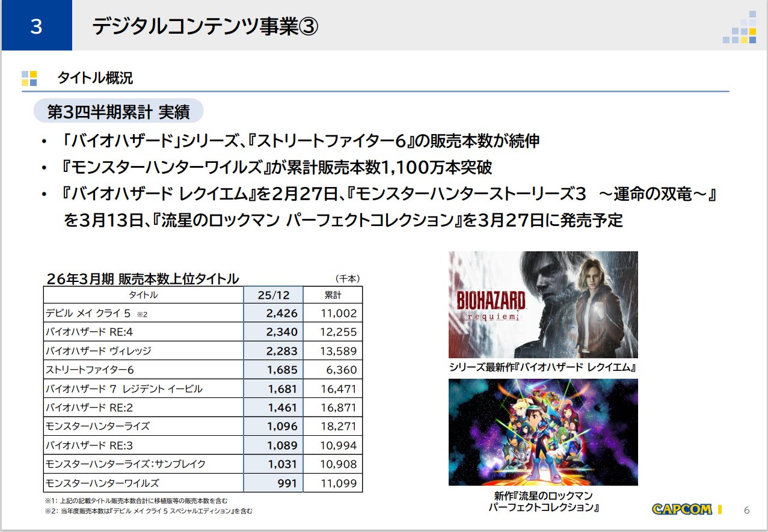768x532 pixels.
Task: Click the slide title デジタルコンテンツ事業③
Action: (204, 27)
